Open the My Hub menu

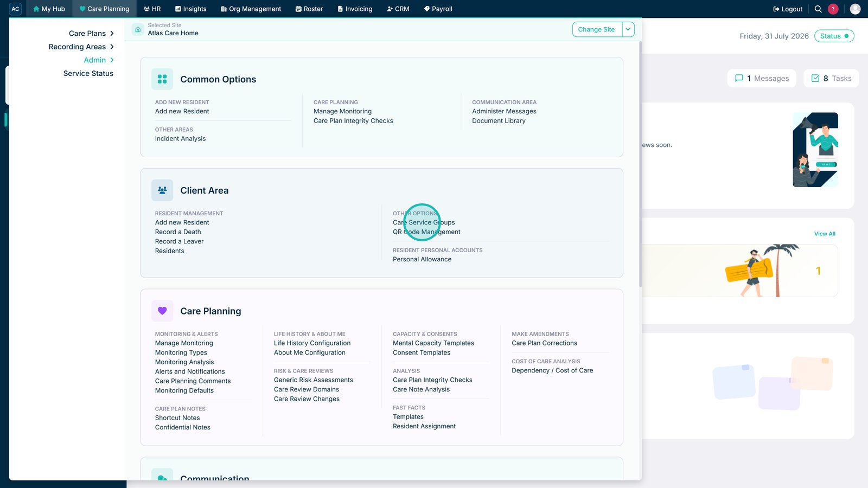click(49, 9)
